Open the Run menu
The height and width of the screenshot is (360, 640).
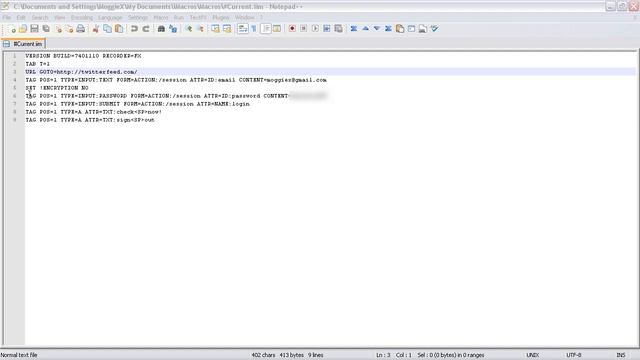point(179,18)
